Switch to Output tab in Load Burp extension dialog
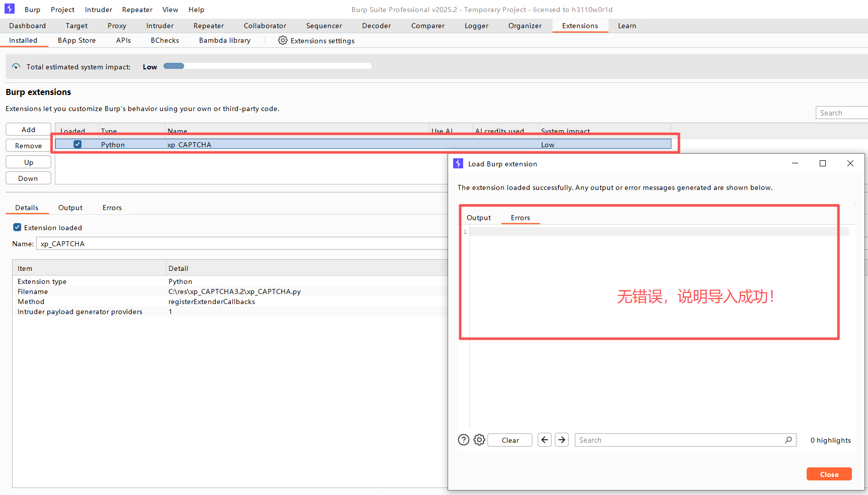This screenshot has width=868, height=495. pyautogui.click(x=479, y=218)
